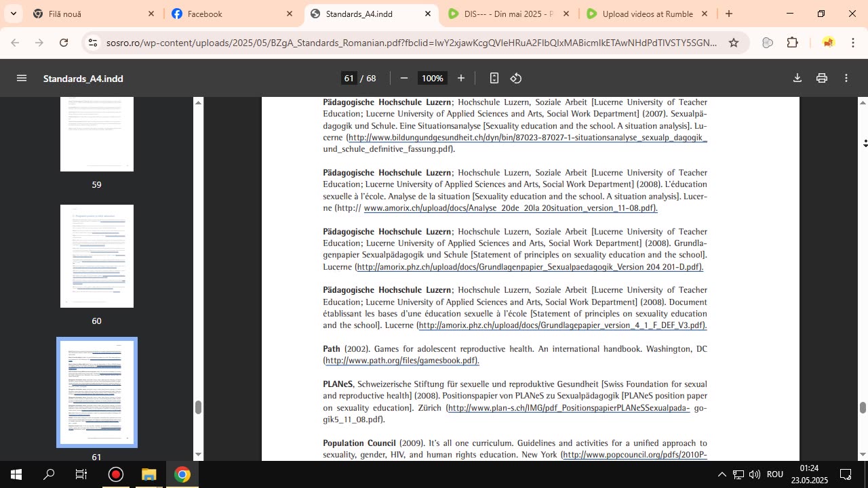Image resolution: width=868 pixels, height=488 pixels.
Task: Open the Extensions puzzle icon
Action: pyautogui.click(x=792, y=43)
